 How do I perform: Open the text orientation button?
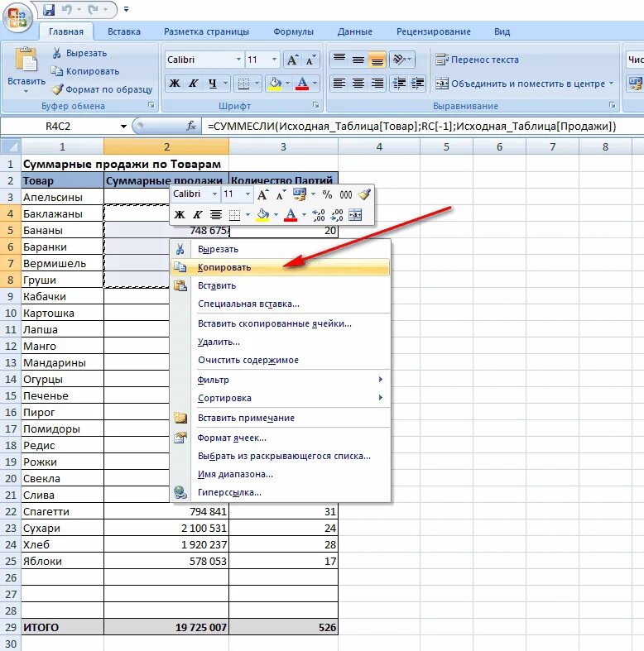401,60
